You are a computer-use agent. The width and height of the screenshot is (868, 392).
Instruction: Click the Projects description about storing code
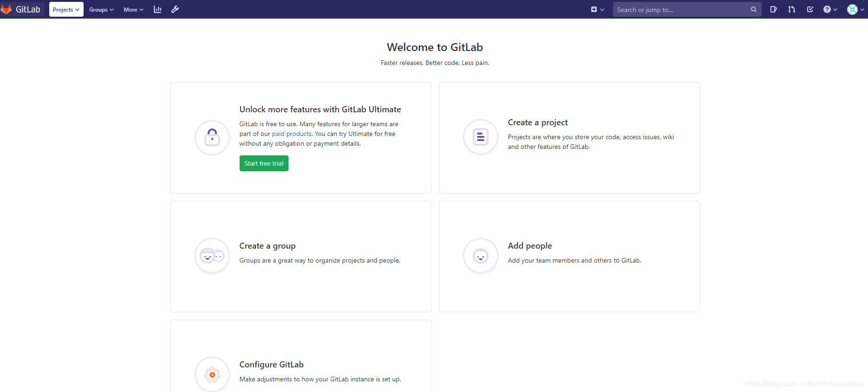pyautogui.click(x=591, y=142)
